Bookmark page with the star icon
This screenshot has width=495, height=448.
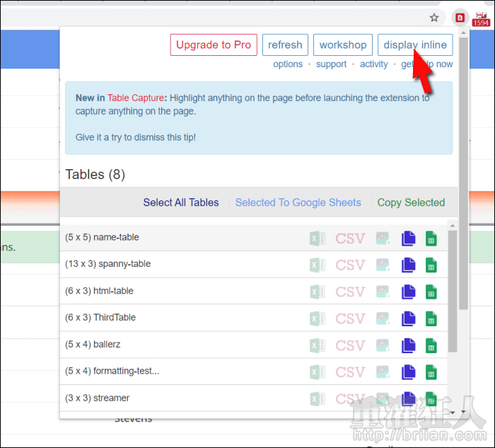point(434,18)
